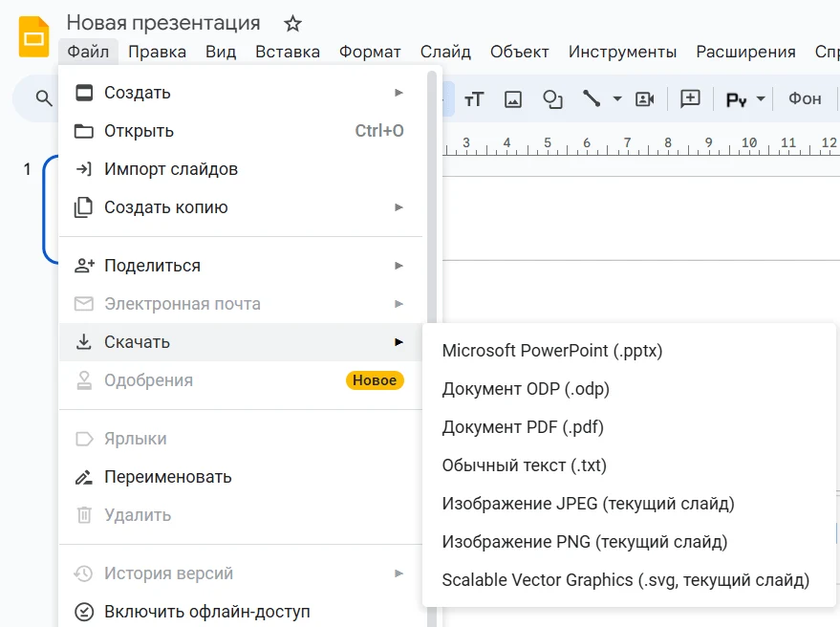Expand the Поделиться submenu arrow

pos(398,266)
